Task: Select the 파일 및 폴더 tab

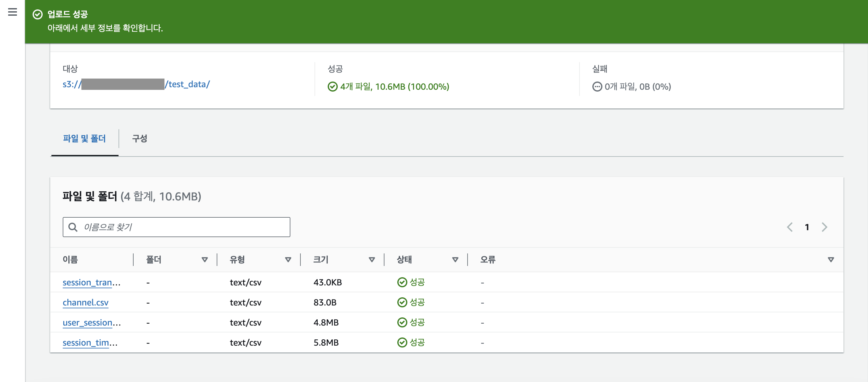Action: 84,138
